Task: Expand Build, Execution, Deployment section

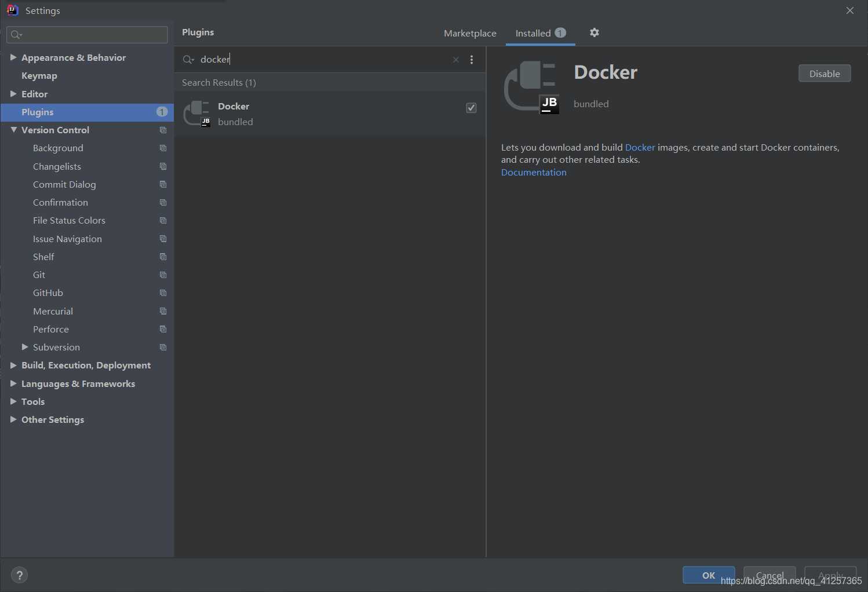Action: pyautogui.click(x=13, y=365)
